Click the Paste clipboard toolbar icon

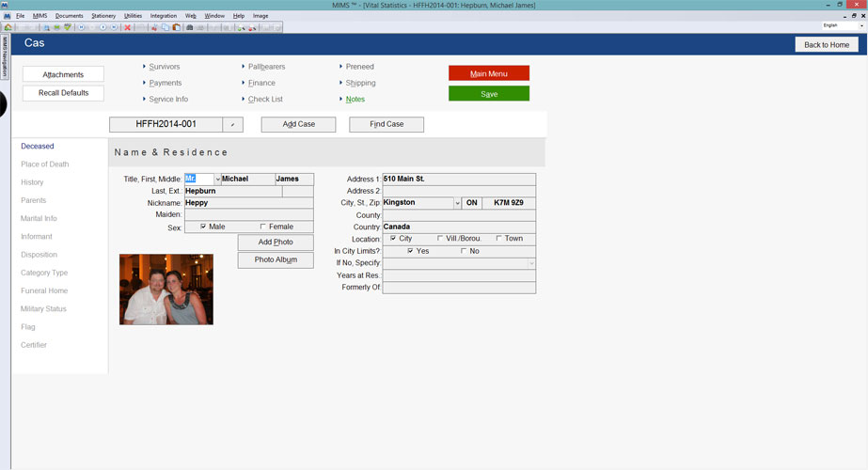[x=177, y=27]
